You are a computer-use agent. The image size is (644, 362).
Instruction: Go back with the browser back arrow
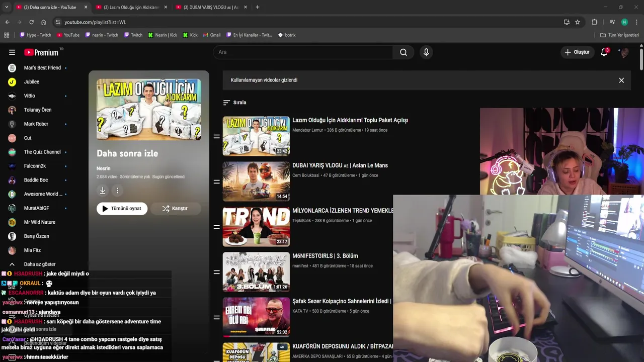tap(7, 22)
